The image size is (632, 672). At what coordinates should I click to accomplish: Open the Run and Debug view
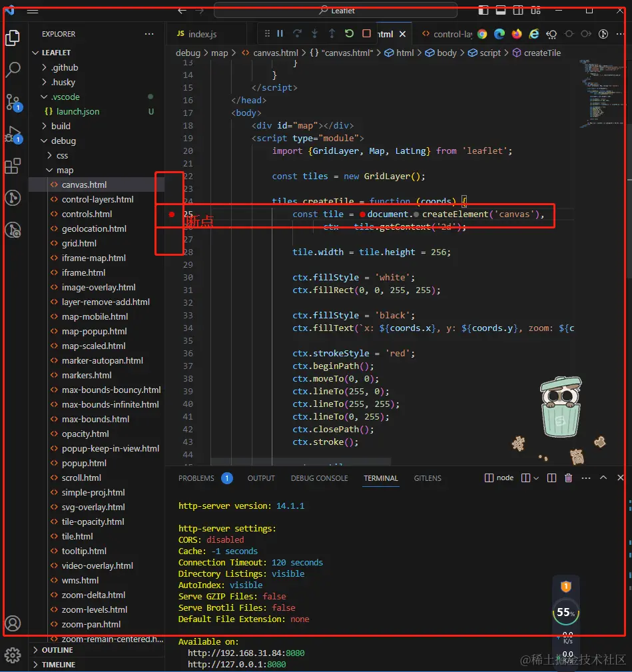tap(13, 135)
